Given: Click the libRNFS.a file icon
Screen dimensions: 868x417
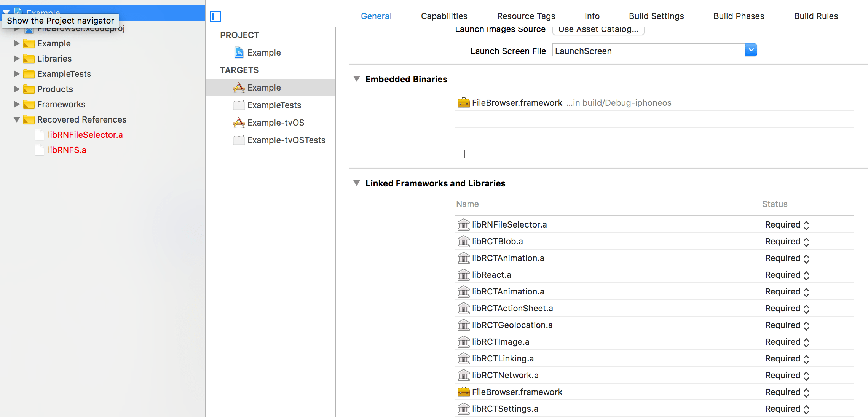Looking at the screenshot, I should pyautogui.click(x=39, y=150).
